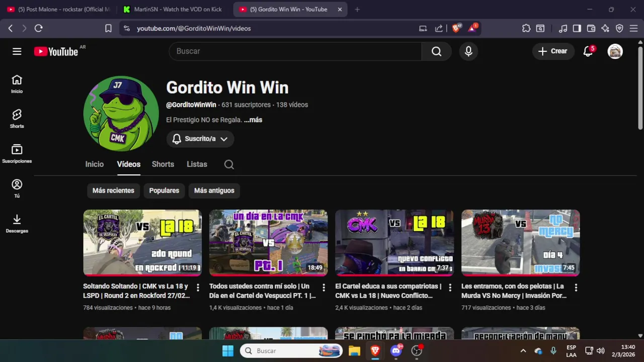Open Discord from the taskbar
The height and width of the screenshot is (362, 644).
(396, 351)
